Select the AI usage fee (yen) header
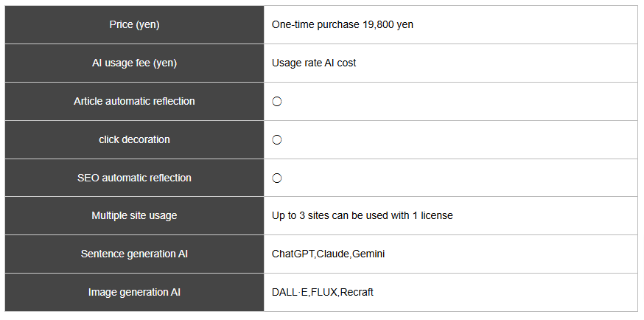The height and width of the screenshot is (320, 644). click(134, 63)
